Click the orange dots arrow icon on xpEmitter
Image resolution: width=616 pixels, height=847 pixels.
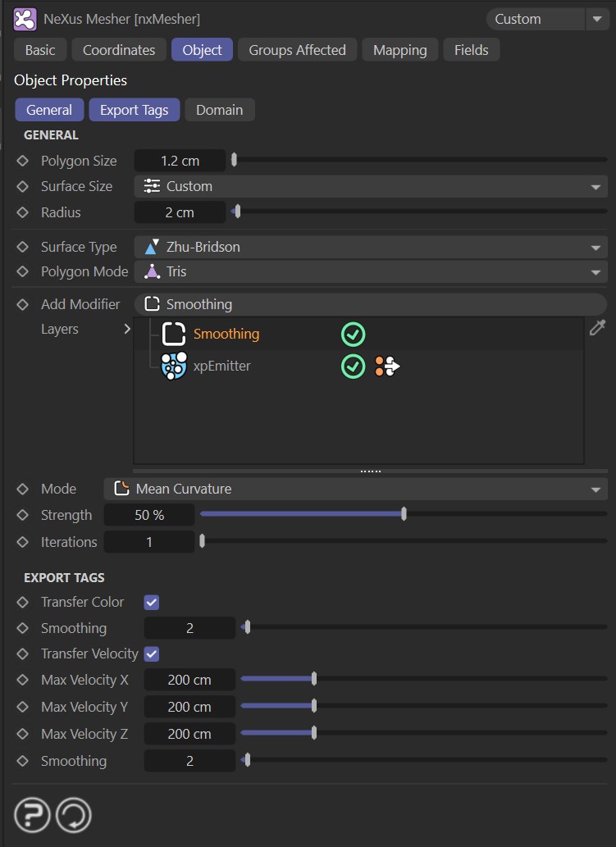(x=388, y=367)
